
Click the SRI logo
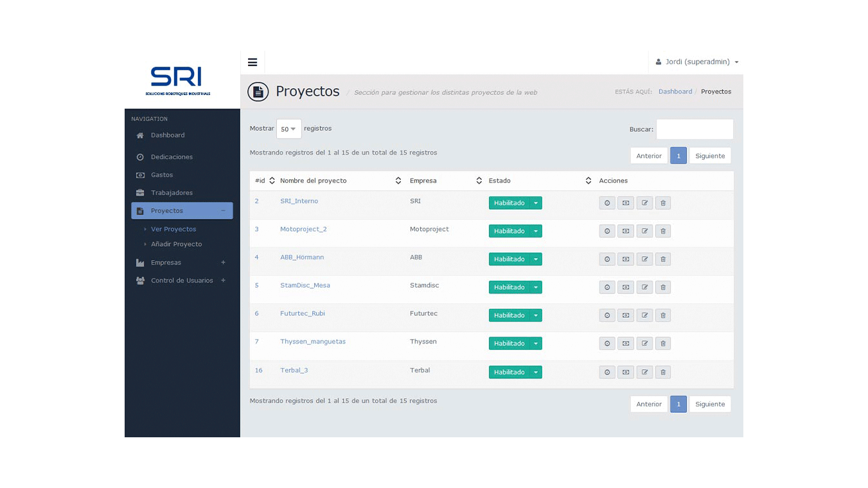[177, 81]
